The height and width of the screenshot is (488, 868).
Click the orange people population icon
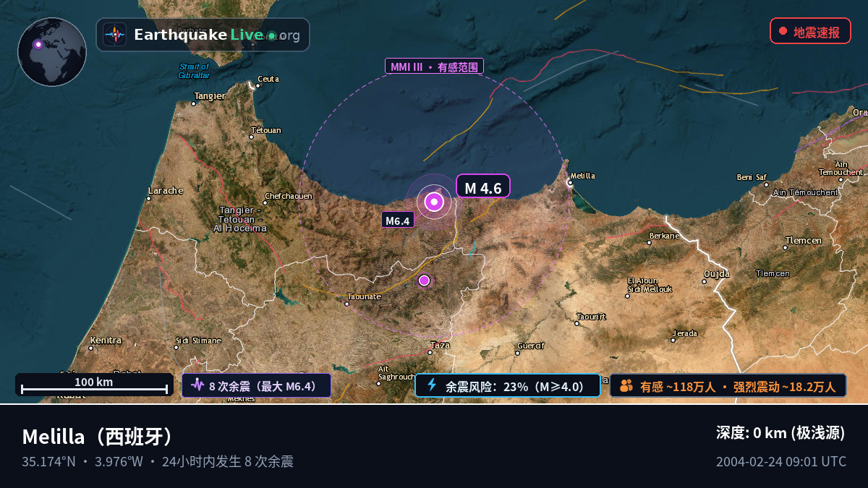626,385
